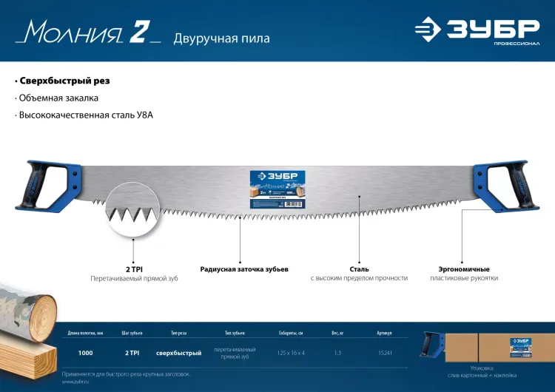Click the right blue saw handle
Image resolution: width=555 pixels, height=392 pixels.
[506, 186]
